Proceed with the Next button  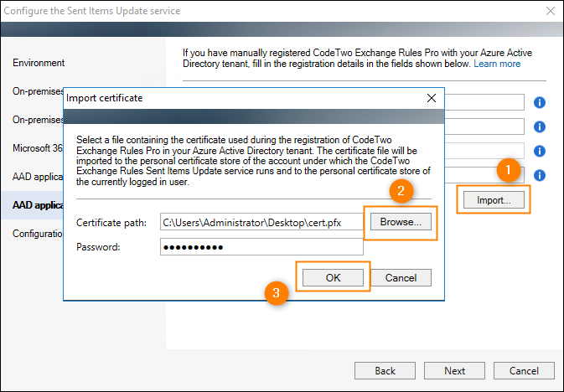454,371
